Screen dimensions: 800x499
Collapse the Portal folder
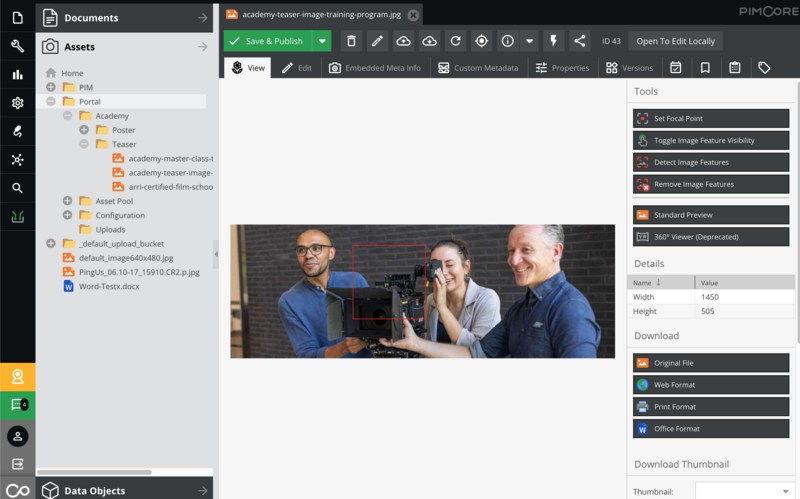(x=51, y=102)
